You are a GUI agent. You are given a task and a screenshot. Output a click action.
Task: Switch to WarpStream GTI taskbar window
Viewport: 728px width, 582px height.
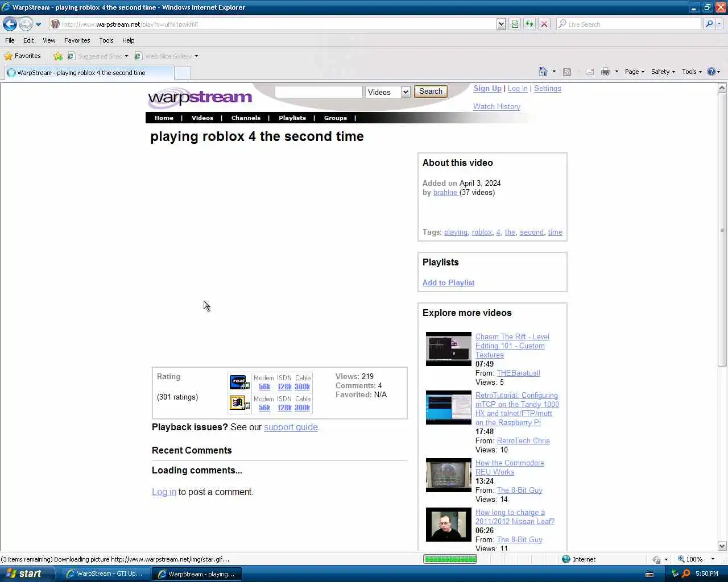click(x=104, y=574)
